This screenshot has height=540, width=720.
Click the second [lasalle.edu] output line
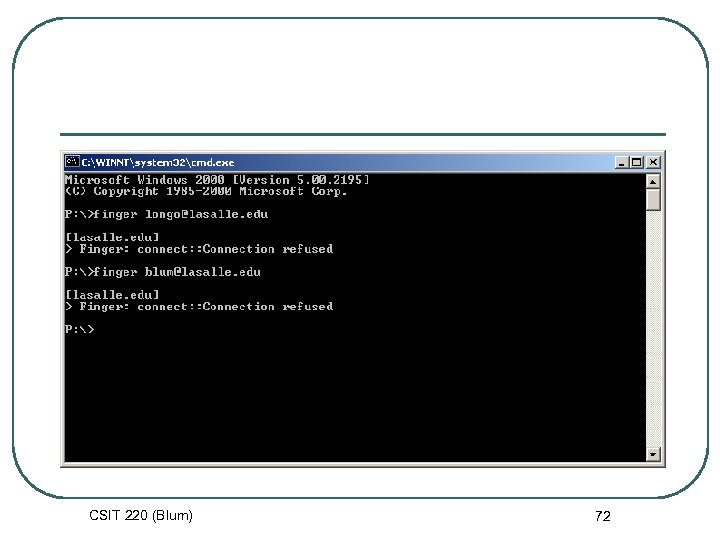click(112, 295)
